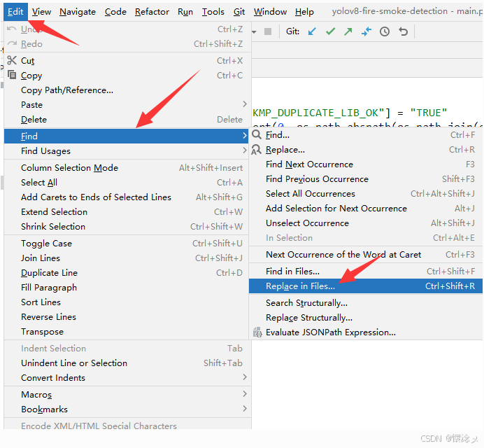Choose Duplicate Line

point(127,273)
